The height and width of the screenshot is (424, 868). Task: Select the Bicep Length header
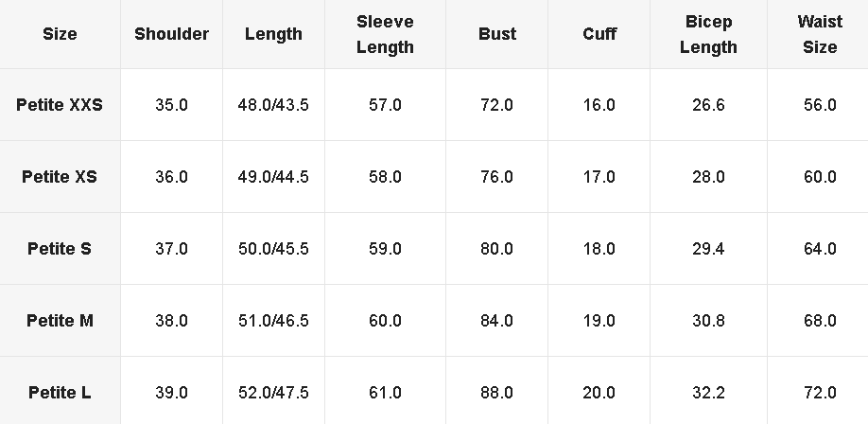tap(708, 34)
